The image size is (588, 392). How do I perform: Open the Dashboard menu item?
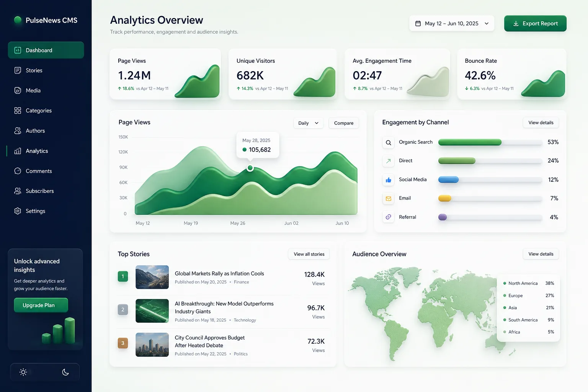coord(46,50)
